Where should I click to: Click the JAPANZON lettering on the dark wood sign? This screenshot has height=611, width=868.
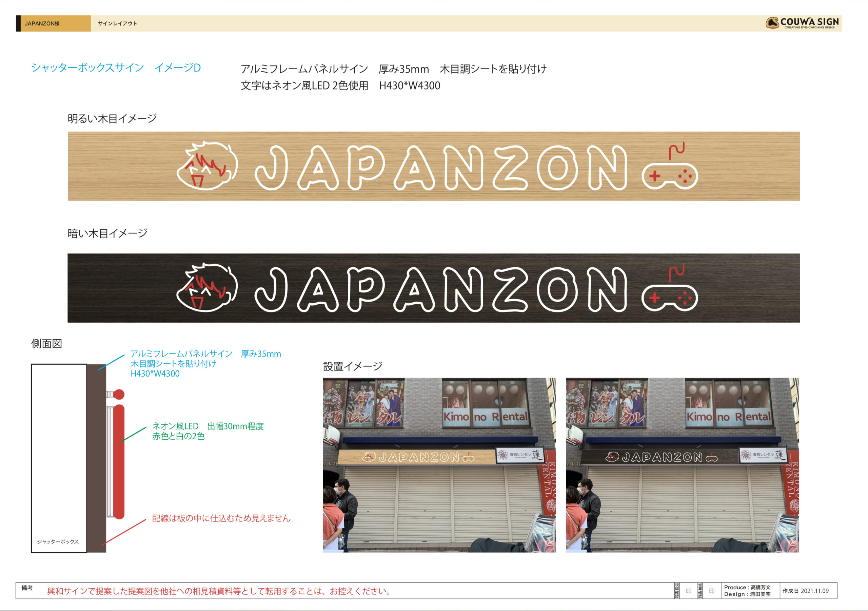(441, 289)
